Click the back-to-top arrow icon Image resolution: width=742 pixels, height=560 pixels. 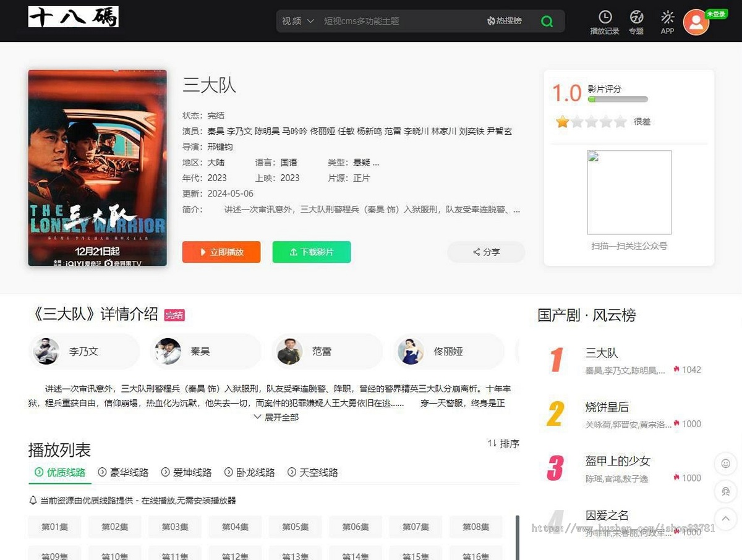(725, 519)
